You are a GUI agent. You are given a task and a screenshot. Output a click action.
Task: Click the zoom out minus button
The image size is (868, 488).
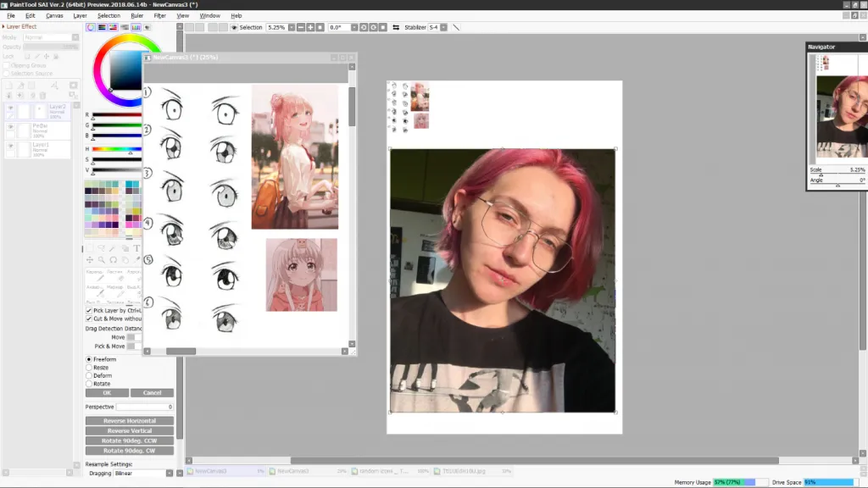301,27
